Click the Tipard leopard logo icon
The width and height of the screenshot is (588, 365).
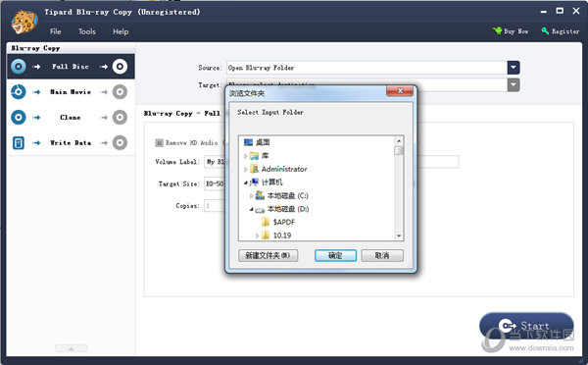click(24, 22)
